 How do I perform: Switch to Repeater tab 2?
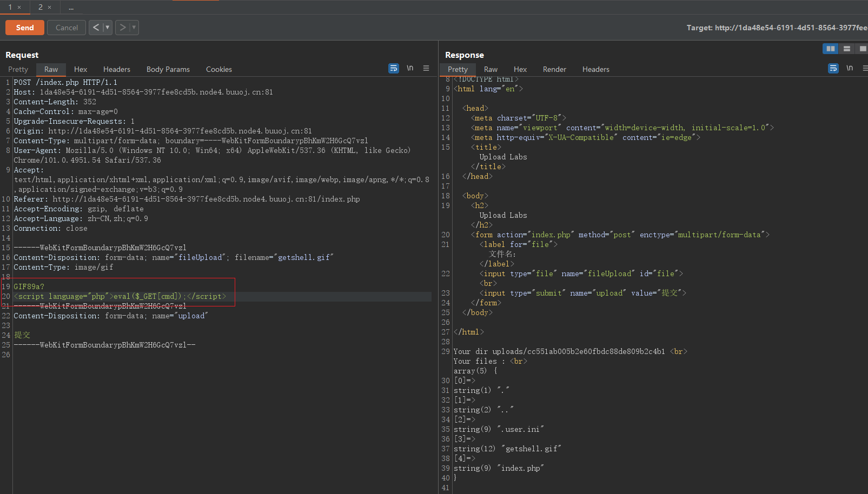[40, 7]
